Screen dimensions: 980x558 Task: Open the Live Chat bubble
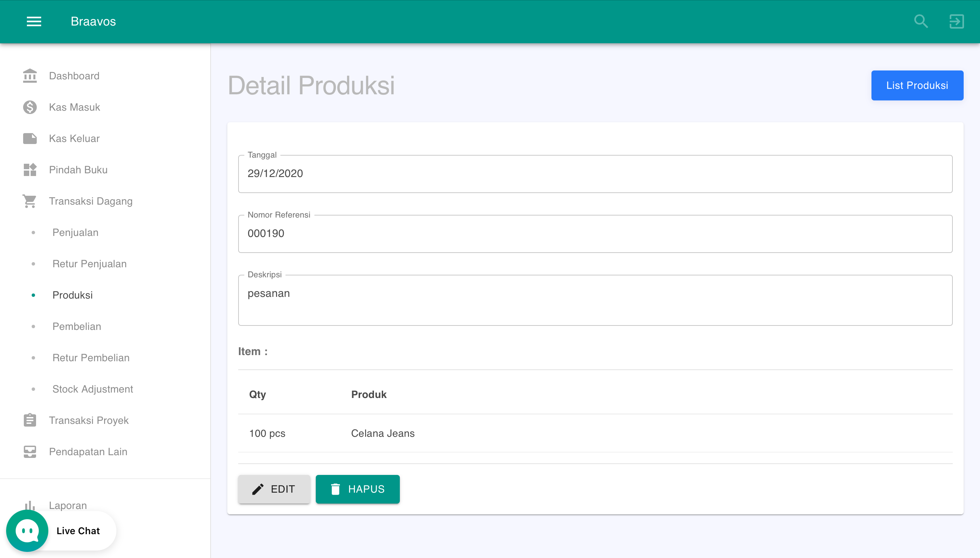28,530
